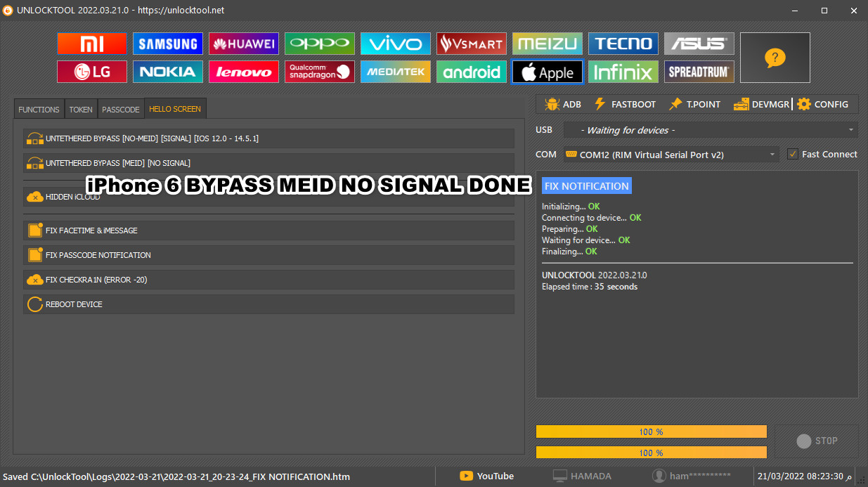Select the Vsmart brand logo
868x487 pixels.
tap(472, 44)
